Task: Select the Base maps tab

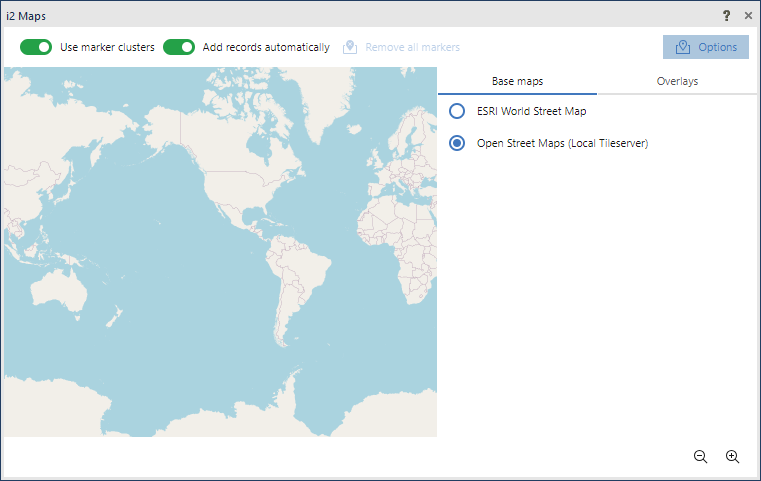Action: (517, 81)
